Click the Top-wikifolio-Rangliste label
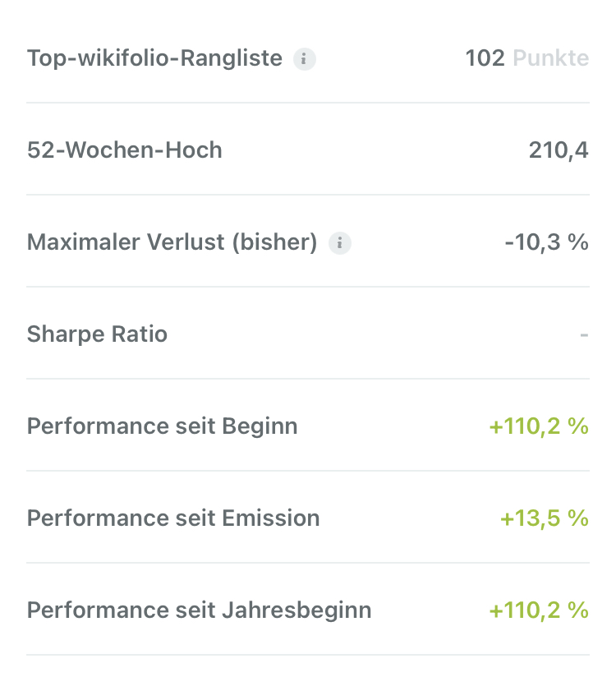616x677 pixels. 154,58
